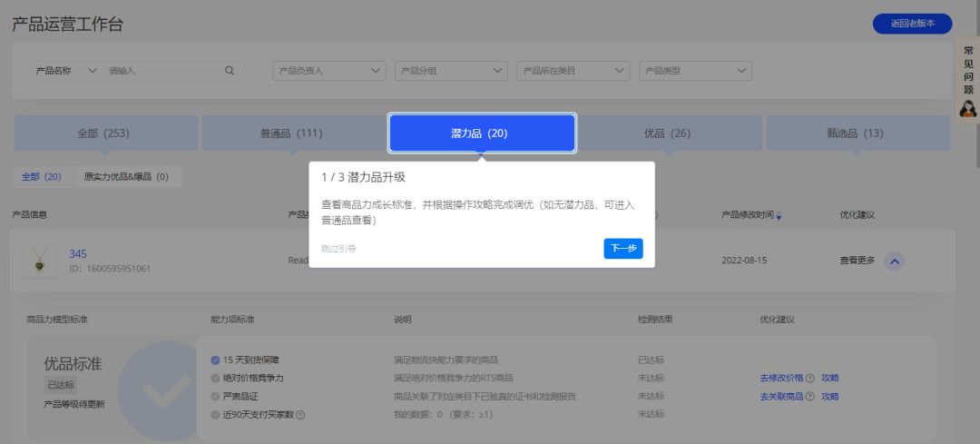The image size is (980, 444).
Task: Click the 2022-08-15 date cell
Action: coord(744,261)
